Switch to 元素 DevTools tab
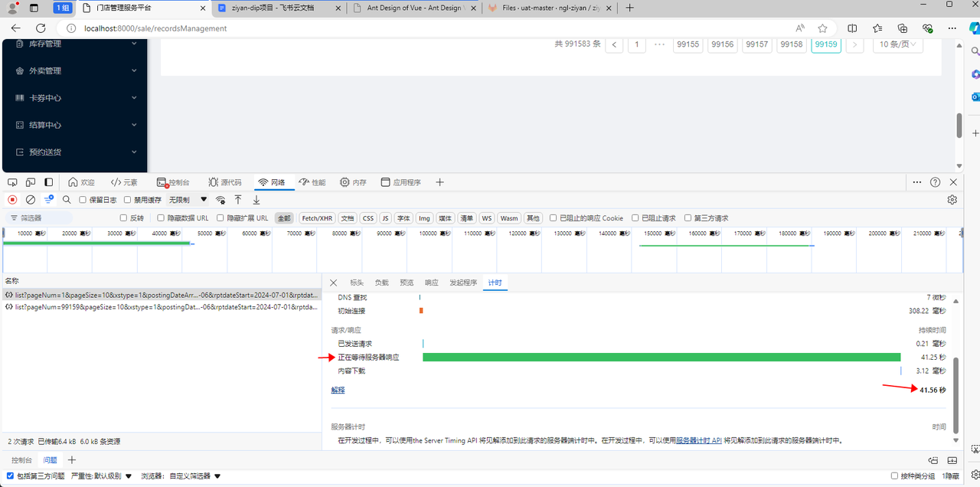980x487 pixels. click(x=124, y=182)
